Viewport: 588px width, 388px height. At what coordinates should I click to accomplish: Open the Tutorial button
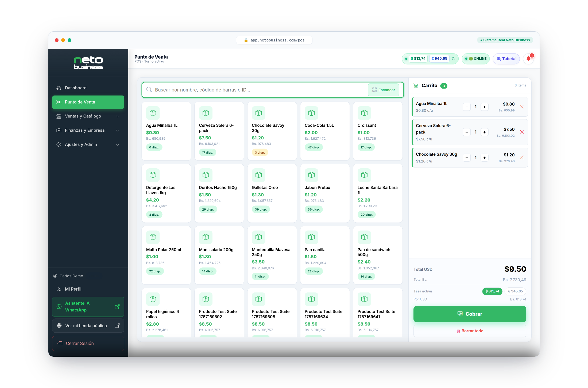506,59
